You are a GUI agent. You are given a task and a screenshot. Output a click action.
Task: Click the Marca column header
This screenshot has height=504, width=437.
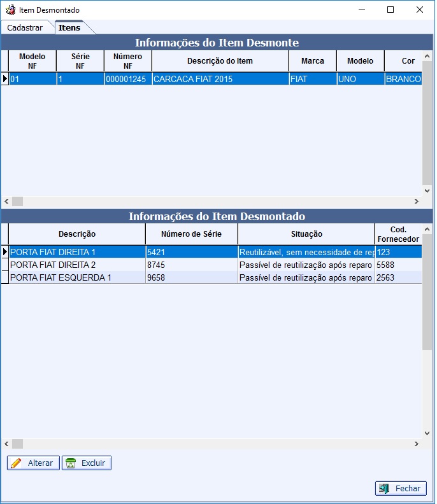click(313, 61)
